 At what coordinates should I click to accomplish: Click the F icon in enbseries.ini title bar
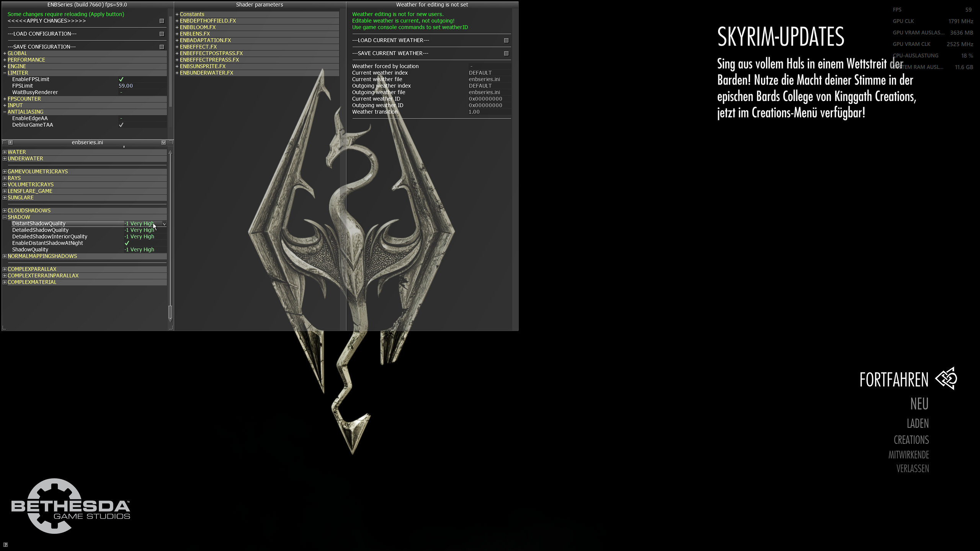point(11,142)
